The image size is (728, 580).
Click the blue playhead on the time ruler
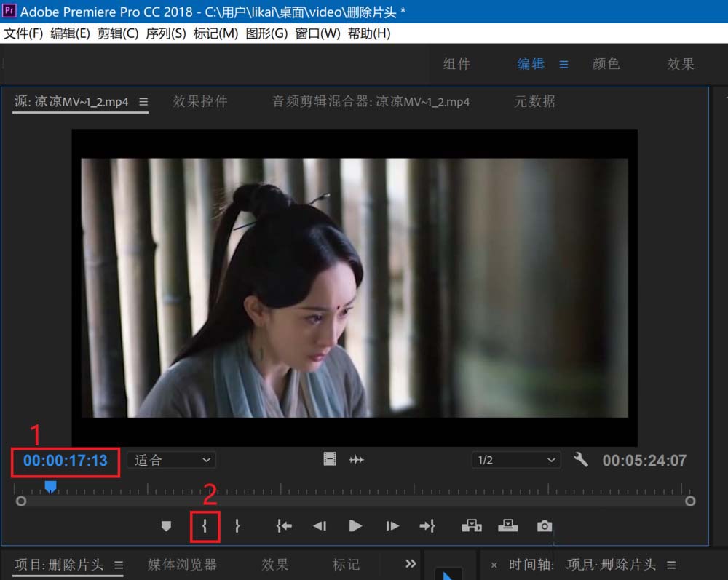[x=51, y=487]
